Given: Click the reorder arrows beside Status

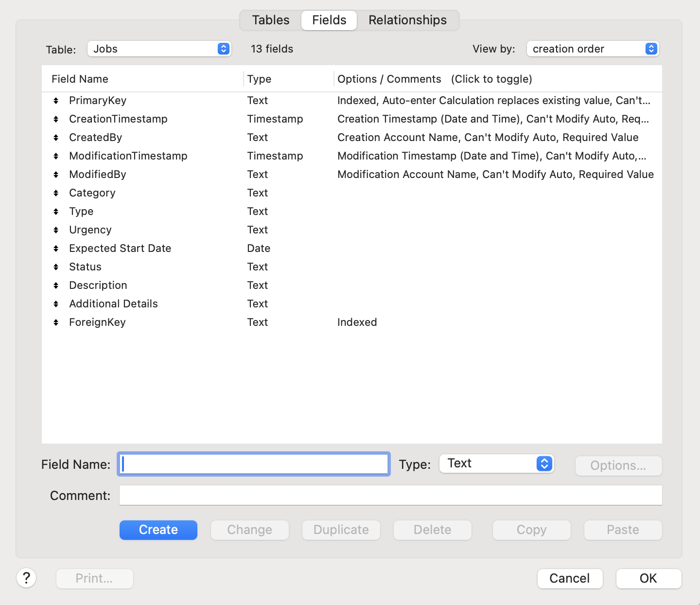Looking at the screenshot, I should (55, 267).
